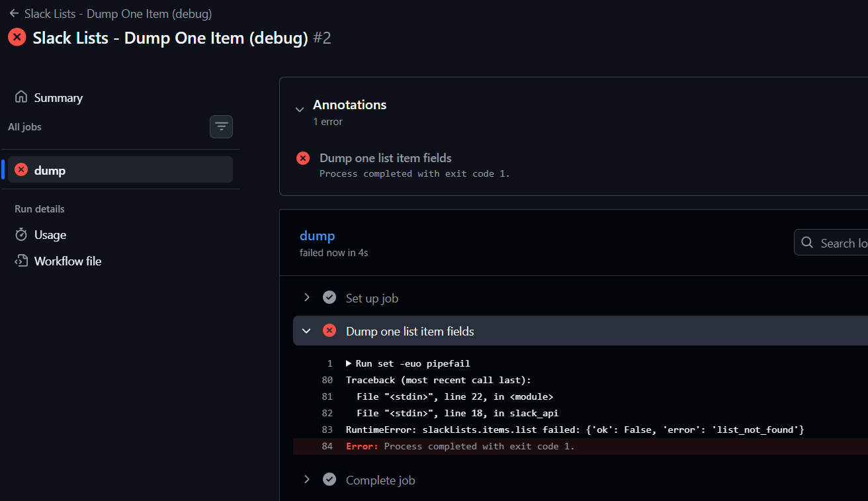Click the annotation exit code 1 message
868x501 pixels.
pos(415,173)
